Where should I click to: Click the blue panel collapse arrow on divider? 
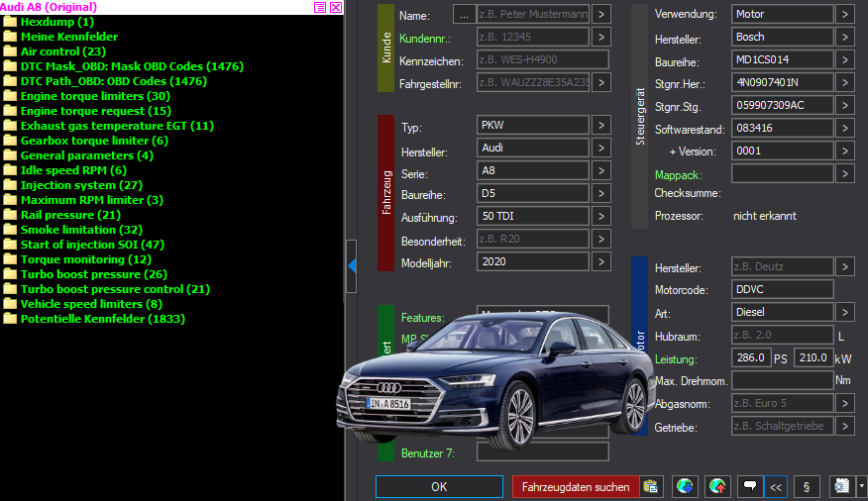(352, 266)
